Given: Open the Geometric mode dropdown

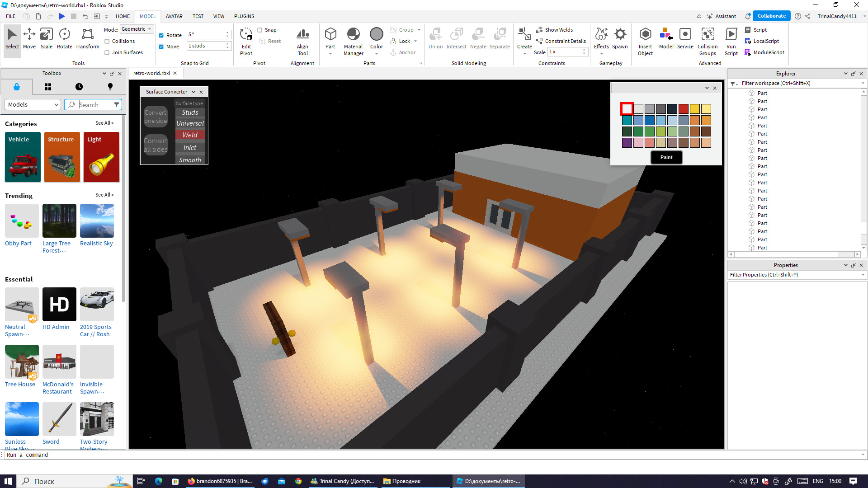Looking at the screenshot, I should pyautogui.click(x=137, y=29).
